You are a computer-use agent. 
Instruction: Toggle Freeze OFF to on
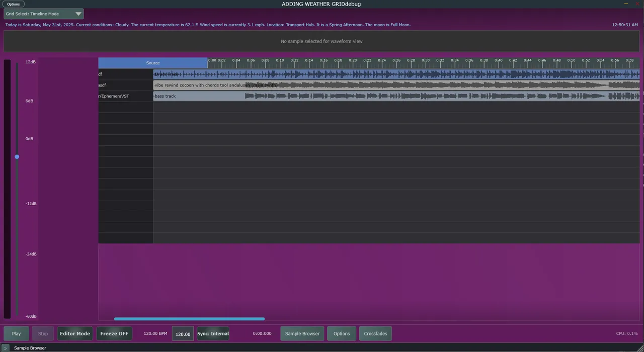tap(114, 333)
